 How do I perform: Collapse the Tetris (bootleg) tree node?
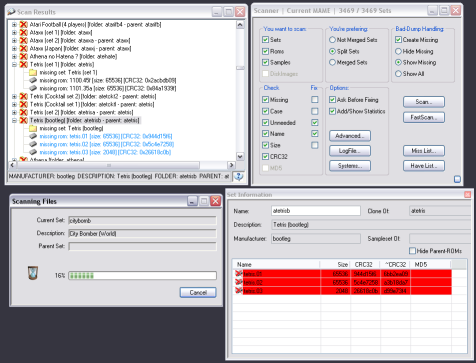click(14, 120)
